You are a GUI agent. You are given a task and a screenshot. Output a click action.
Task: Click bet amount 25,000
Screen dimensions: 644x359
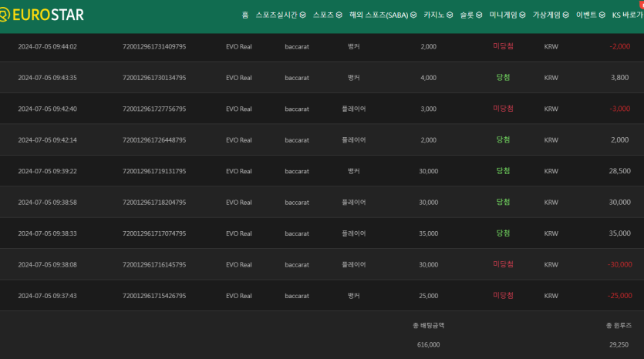428,297
